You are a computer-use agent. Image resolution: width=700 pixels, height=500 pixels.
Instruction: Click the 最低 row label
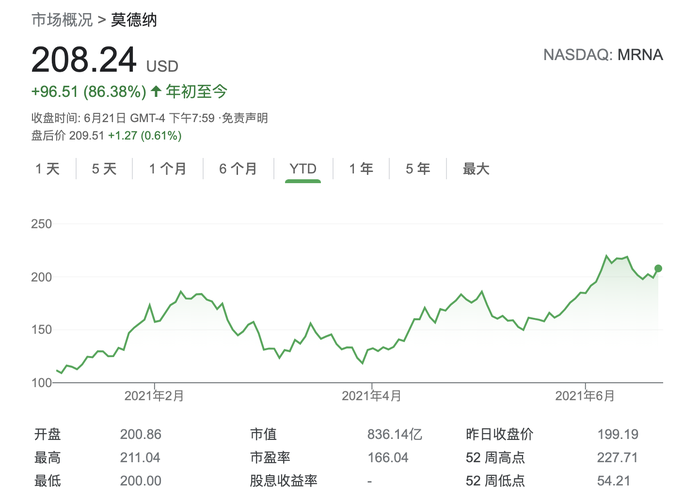(47, 481)
